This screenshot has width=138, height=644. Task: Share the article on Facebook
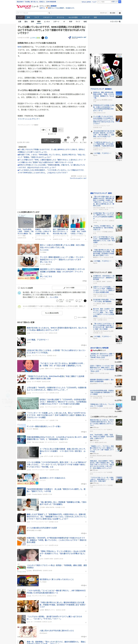pyautogui.click(x=46, y=38)
